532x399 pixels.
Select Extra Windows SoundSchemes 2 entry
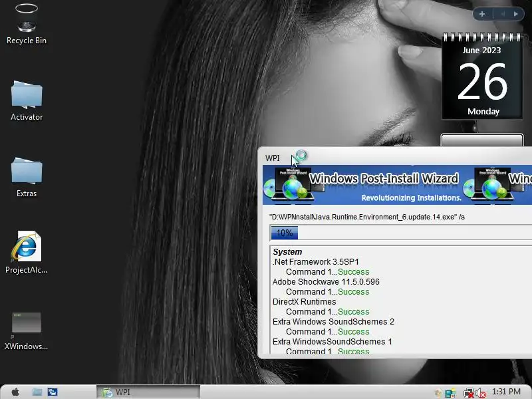(x=333, y=322)
